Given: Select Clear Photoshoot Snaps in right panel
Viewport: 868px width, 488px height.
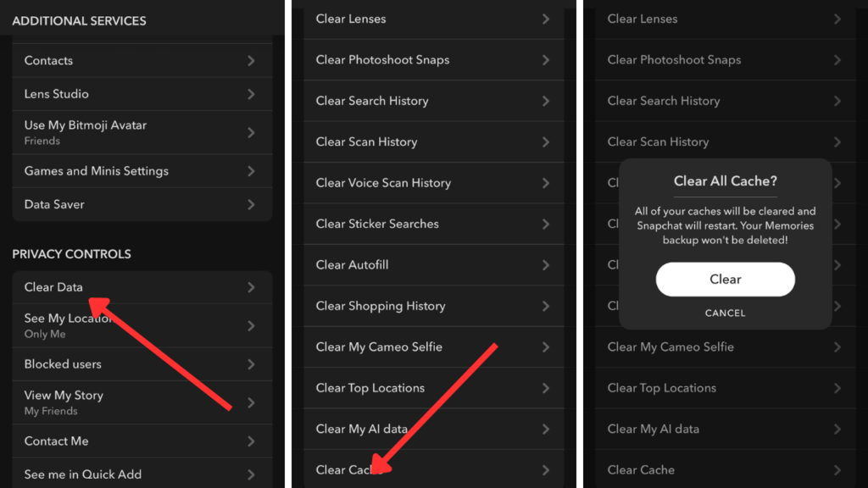Looking at the screenshot, I should point(726,60).
